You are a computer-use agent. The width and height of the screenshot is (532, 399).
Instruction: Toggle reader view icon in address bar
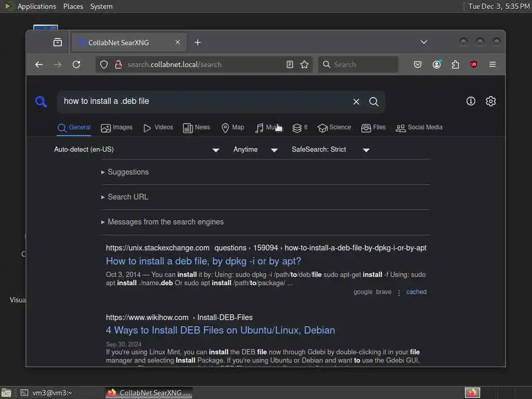[x=290, y=64]
